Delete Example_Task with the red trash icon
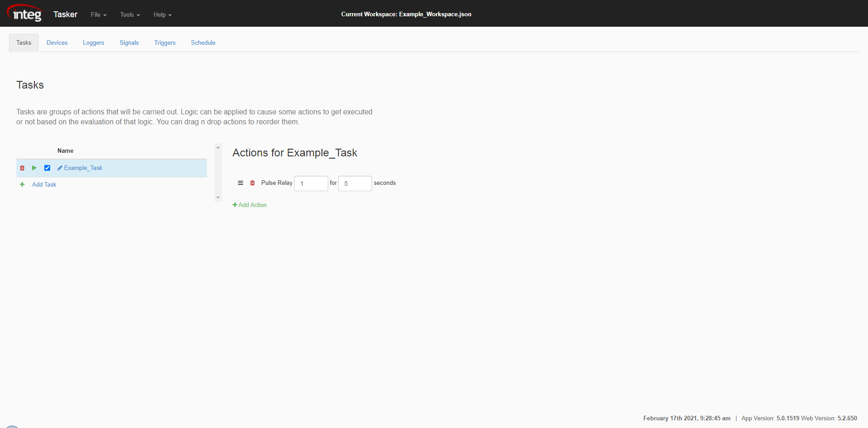868x428 pixels. pyautogui.click(x=22, y=168)
